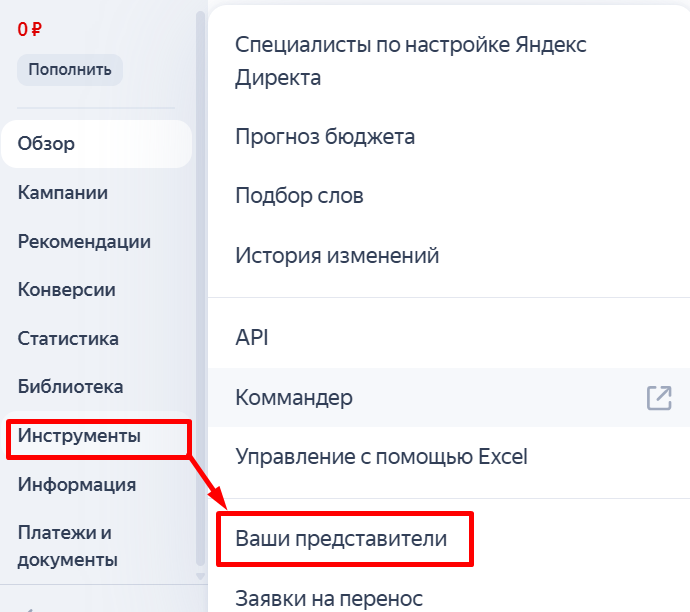Choose Управление с помощью Excel
690x612 pixels.
coord(381,457)
